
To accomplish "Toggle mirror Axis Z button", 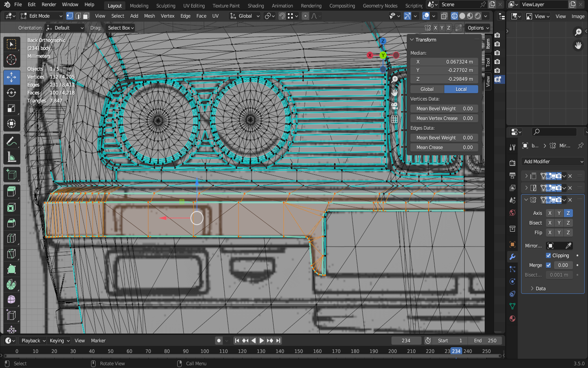I will click(x=568, y=213).
